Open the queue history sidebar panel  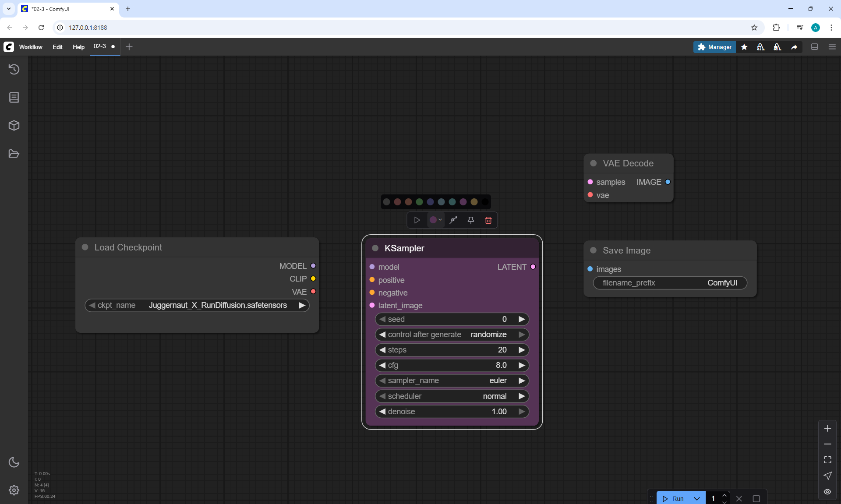(x=14, y=69)
